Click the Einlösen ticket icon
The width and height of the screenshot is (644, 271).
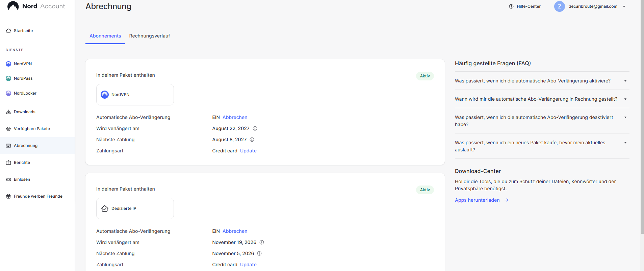(x=8, y=179)
